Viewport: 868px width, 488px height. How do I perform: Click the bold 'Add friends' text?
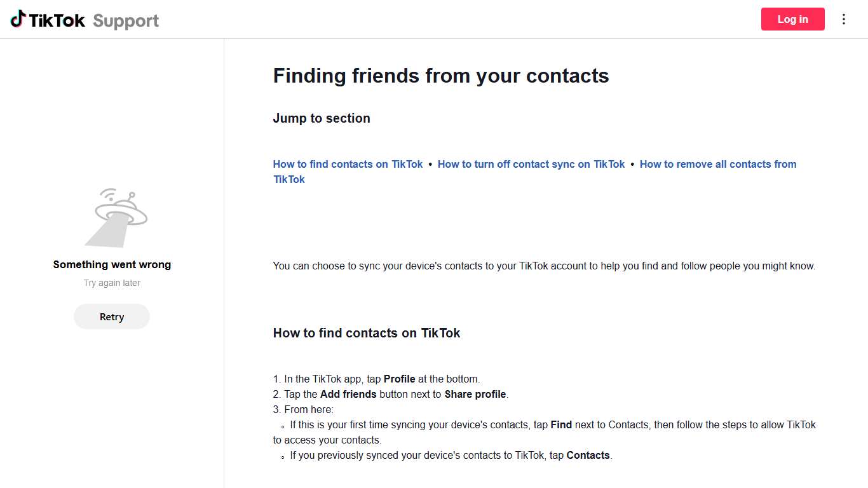pos(348,394)
